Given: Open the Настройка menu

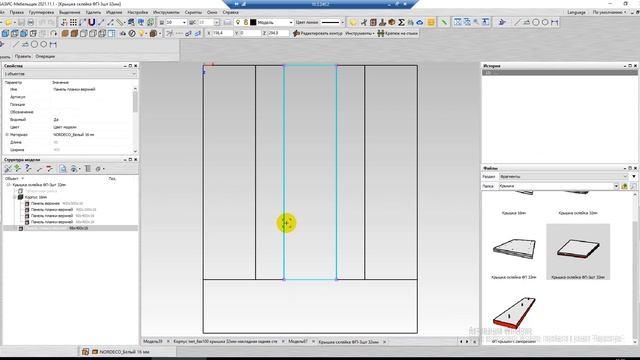Looking at the screenshot, I should click(x=138, y=12).
